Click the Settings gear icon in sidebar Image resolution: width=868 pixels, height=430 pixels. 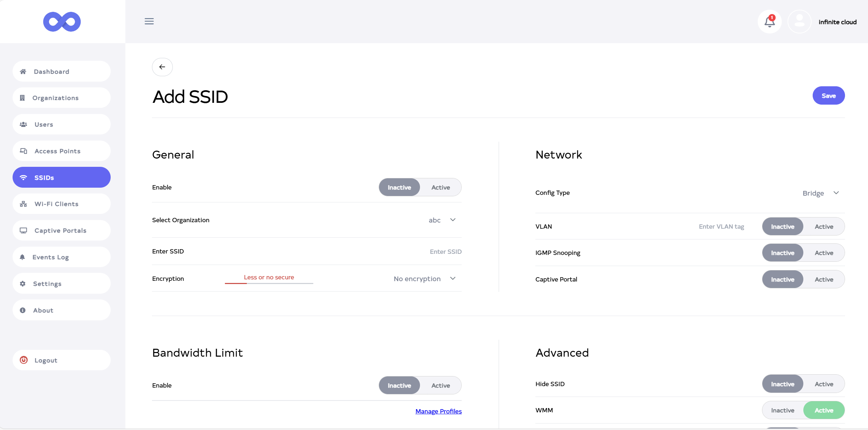[23, 284]
